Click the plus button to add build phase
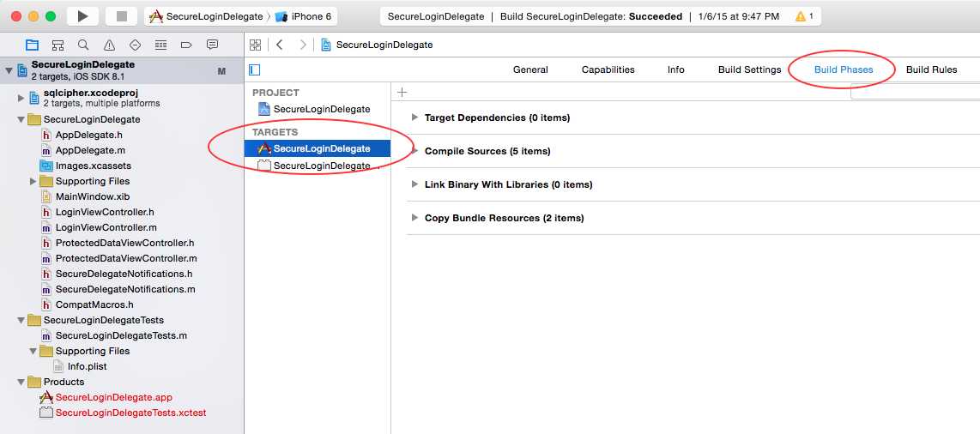The image size is (980, 434). 402,93
